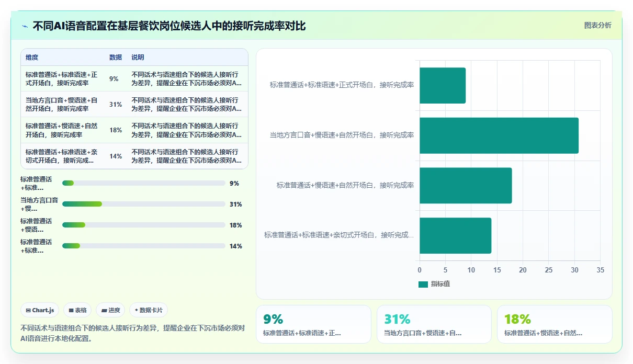Toggle the 指标值 legend swatch
The height and width of the screenshot is (364, 633).
coord(423,284)
